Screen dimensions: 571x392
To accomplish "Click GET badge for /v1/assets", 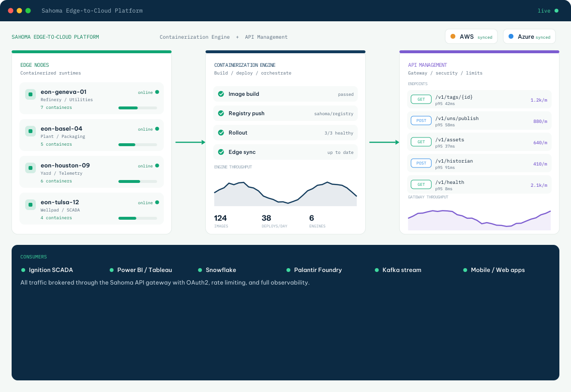I will (x=421, y=142).
